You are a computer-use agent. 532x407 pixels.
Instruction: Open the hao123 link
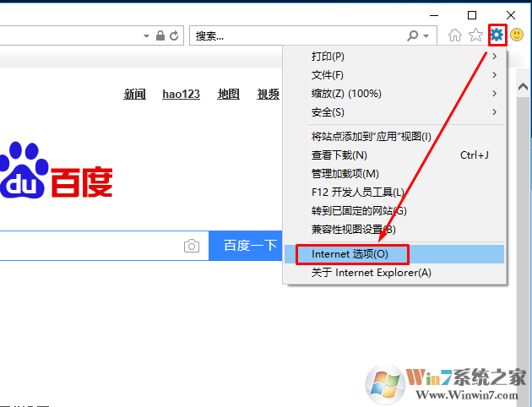[182, 94]
